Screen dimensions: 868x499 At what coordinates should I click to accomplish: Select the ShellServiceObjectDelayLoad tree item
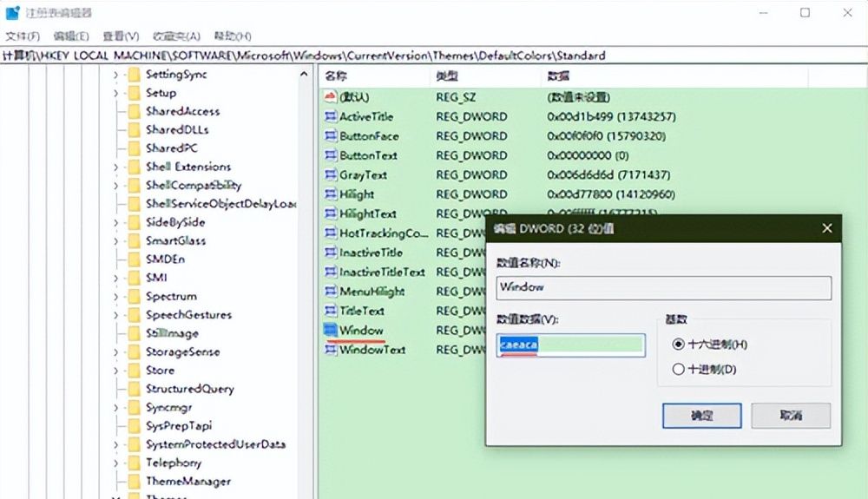220,204
